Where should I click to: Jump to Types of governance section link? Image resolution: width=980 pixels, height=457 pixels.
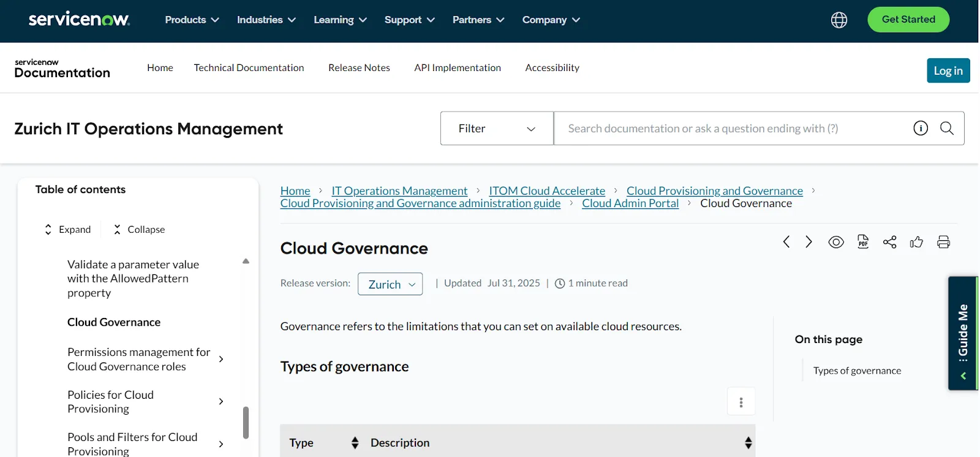(857, 371)
